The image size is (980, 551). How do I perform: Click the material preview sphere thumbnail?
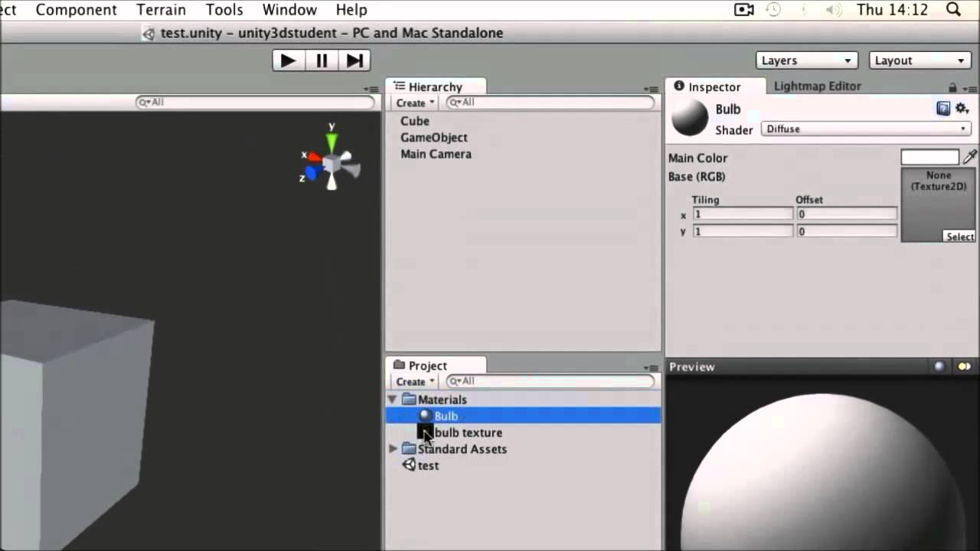[x=689, y=118]
